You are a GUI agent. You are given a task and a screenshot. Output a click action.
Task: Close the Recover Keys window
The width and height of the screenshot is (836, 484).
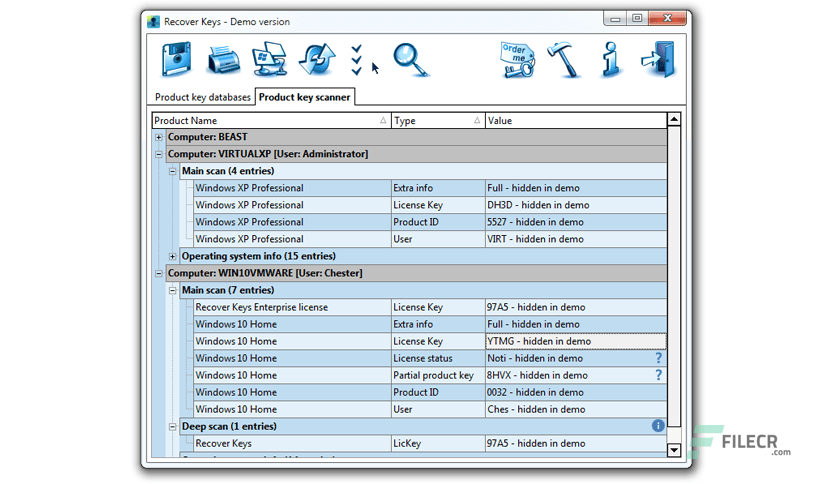[667, 19]
